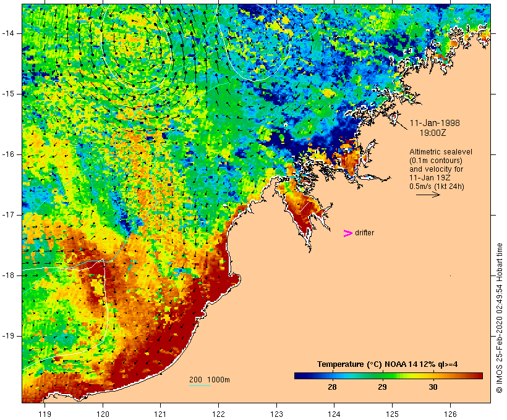
Task: Click the '119' longitude axis label
Action: tap(45, 414)
